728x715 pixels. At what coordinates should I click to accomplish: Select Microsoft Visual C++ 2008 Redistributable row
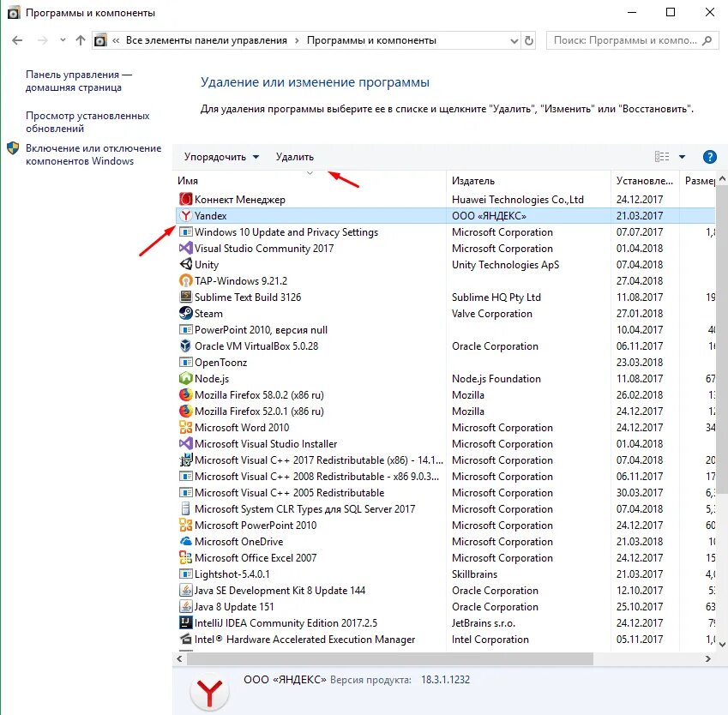(x=446, y=476)
